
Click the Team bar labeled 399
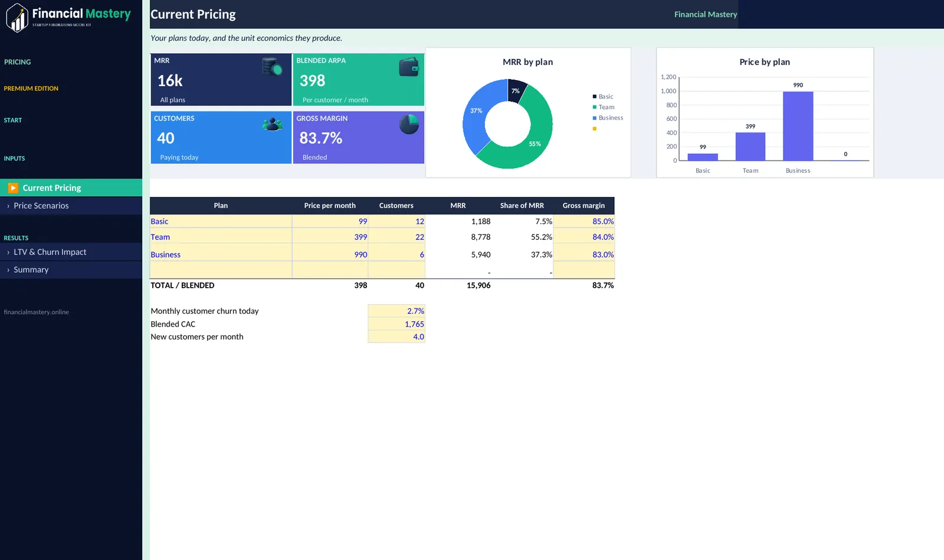point(750,146)
